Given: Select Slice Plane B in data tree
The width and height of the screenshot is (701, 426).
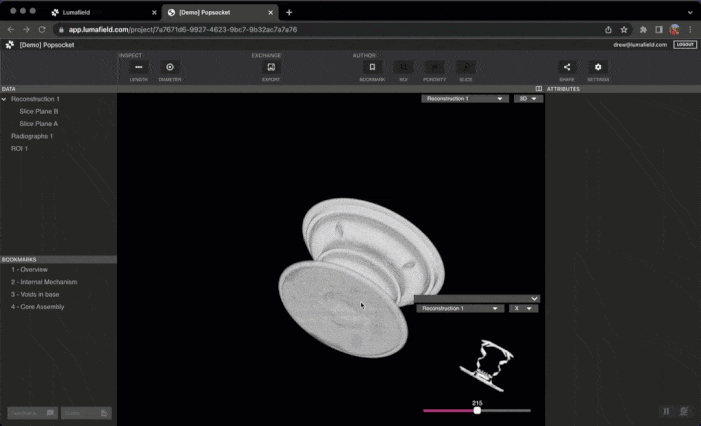Looking at the screenshot, I should (38, 111).
